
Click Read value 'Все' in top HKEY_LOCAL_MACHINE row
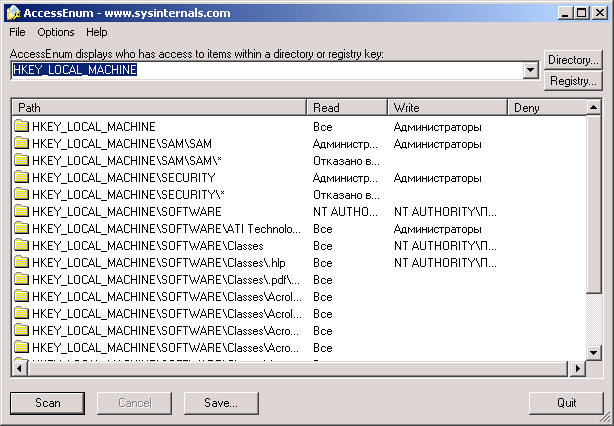323,127
